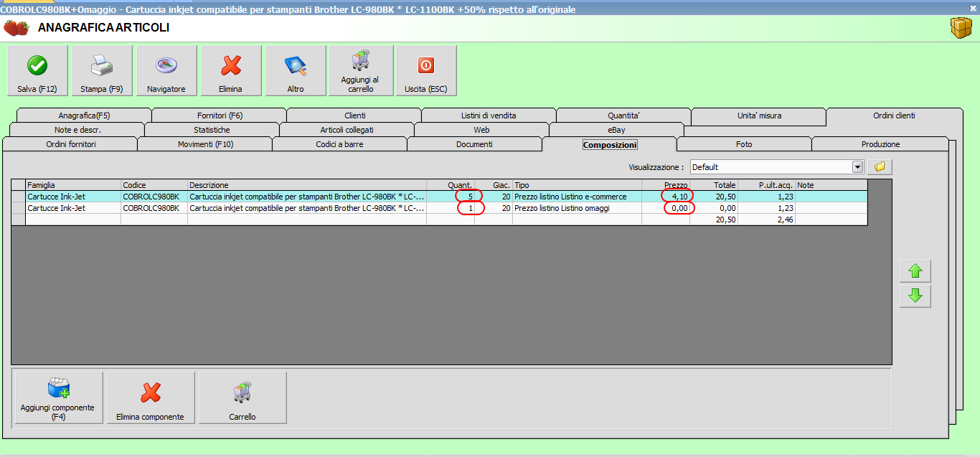The height and width of the screenshot is (457, 980).
Task: Click the Totale column header
Action: click(714, 185)
